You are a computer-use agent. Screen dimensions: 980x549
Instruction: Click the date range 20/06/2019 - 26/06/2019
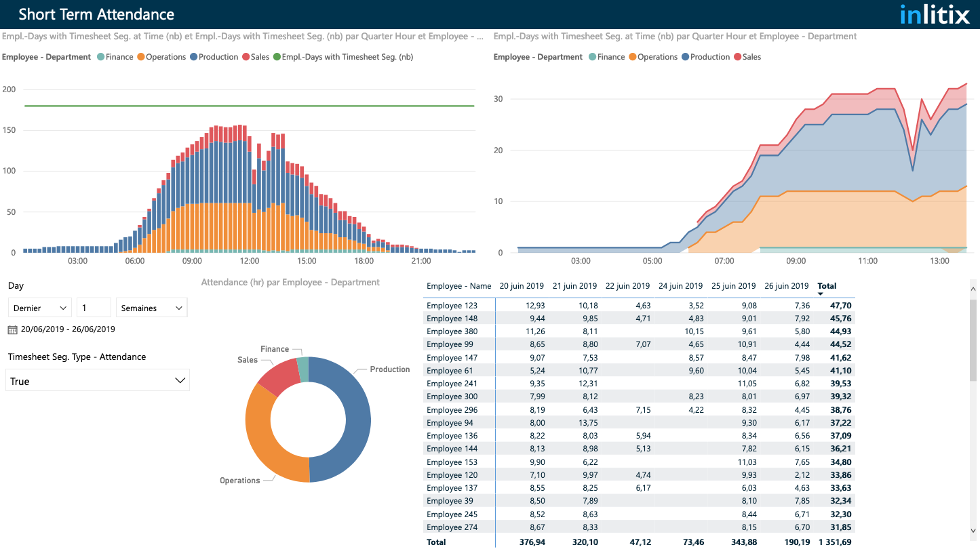(x=68, y=330)
